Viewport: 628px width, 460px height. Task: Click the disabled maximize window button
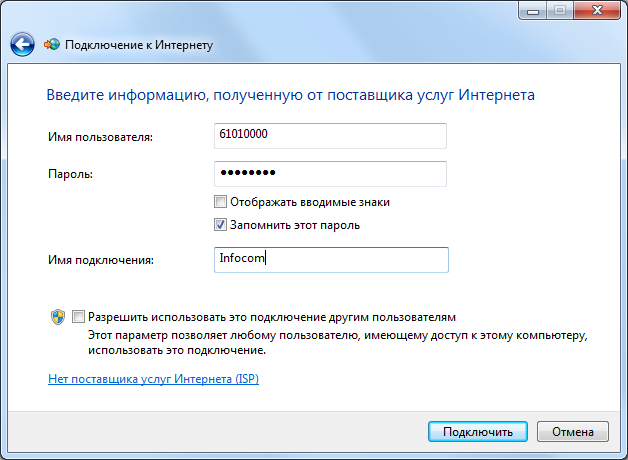pyautogui.click(x=560, y=10)
